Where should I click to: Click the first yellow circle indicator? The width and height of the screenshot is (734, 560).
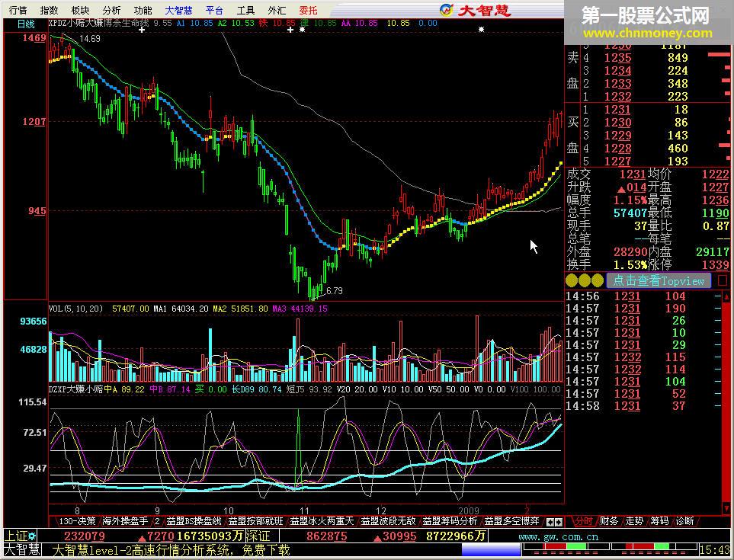click(572, 280)
